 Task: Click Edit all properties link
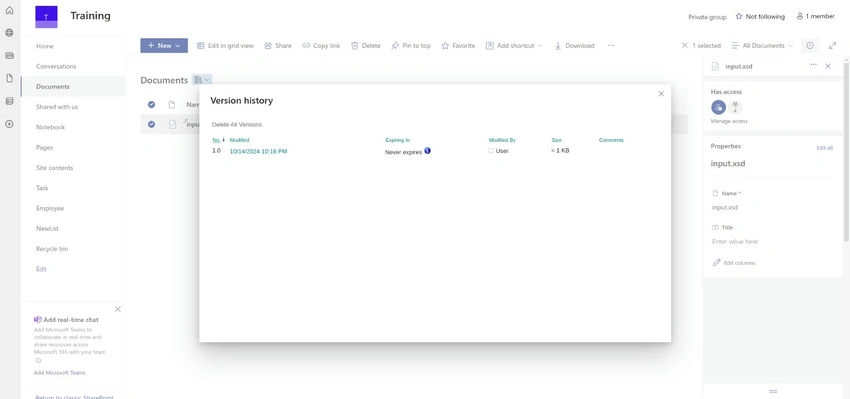click(825, 147)
